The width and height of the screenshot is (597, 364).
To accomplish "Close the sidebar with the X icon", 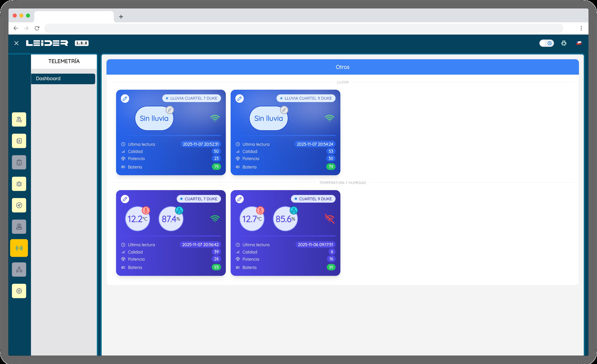I will [x=16, y=43].
